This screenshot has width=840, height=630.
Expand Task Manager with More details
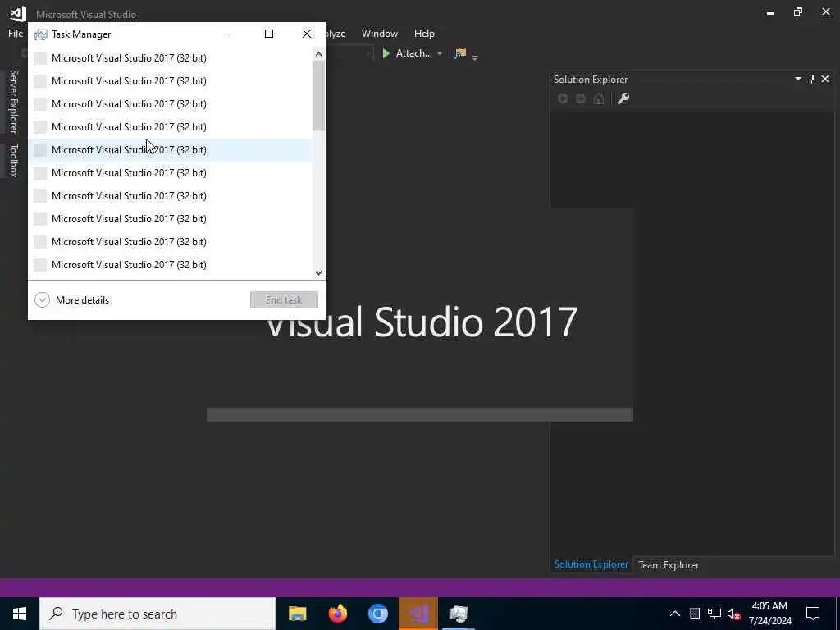coord(72,300)
